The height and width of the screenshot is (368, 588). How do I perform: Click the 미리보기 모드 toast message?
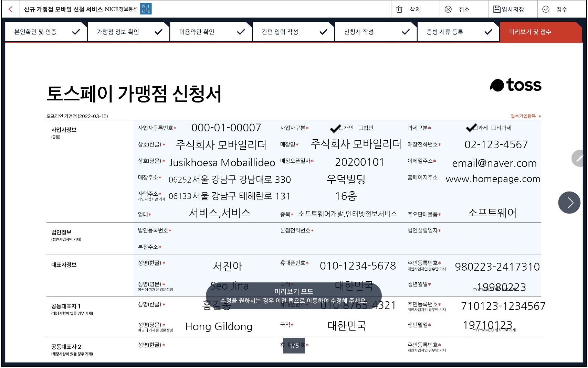click(x=294, y=296)
